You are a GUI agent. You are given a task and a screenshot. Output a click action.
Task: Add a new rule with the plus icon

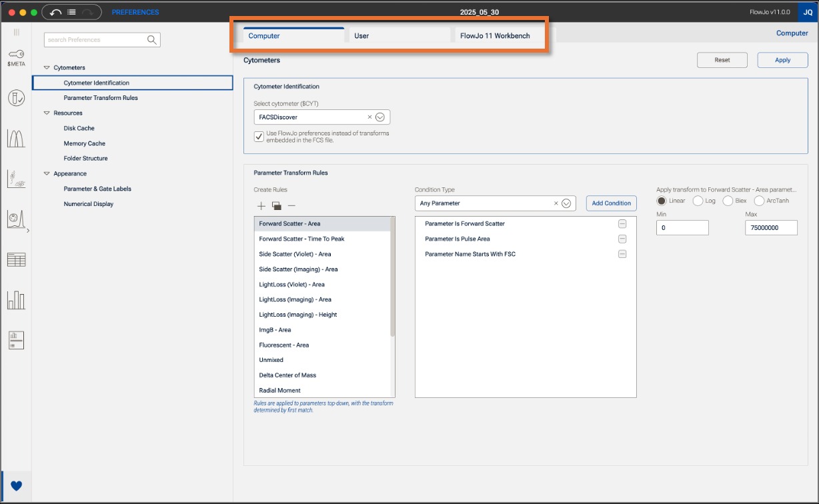tap(261, 206)
